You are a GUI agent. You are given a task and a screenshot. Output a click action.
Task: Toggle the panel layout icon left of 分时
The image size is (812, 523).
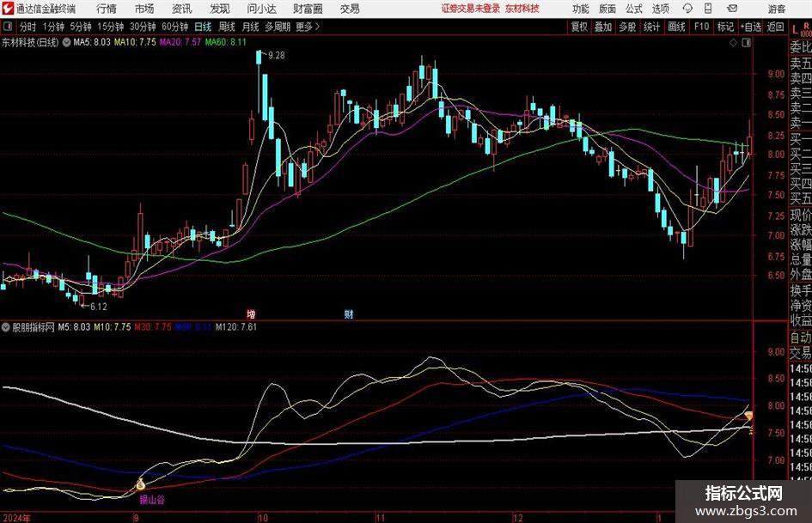pyautogui.click(x=7, y=27)
